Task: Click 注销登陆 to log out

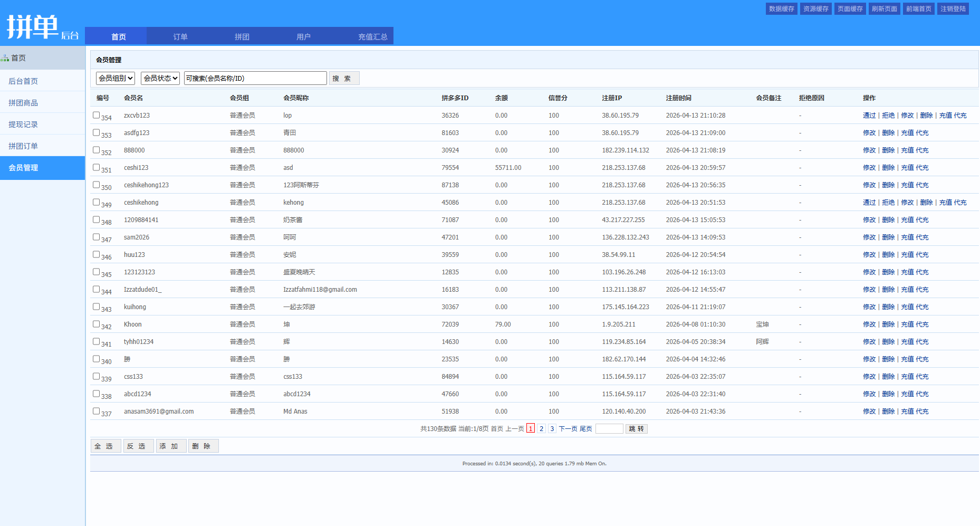Action: point(953,9)
